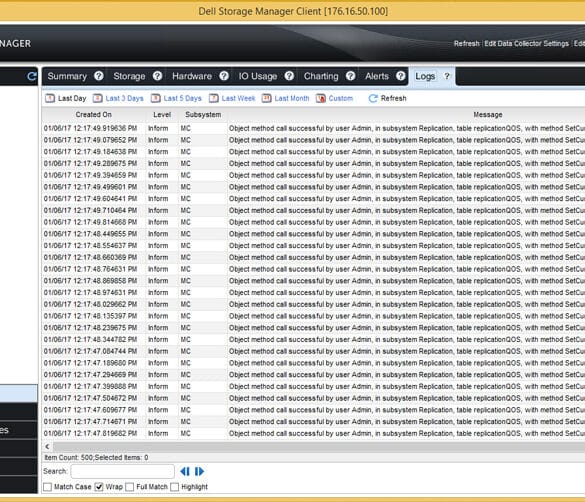Find next search result arrow
Image resolution: width=585 pixels, height=502 pixels.
pyautogui.click(x=200, y=471)
